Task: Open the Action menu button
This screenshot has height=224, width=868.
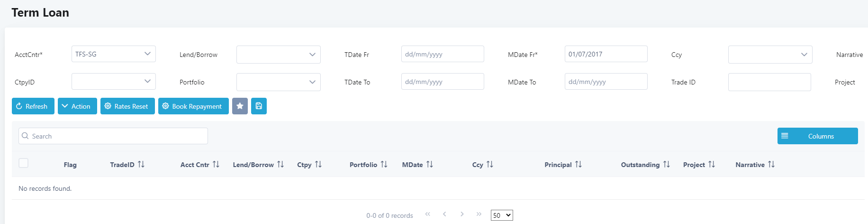Action: 77,106
